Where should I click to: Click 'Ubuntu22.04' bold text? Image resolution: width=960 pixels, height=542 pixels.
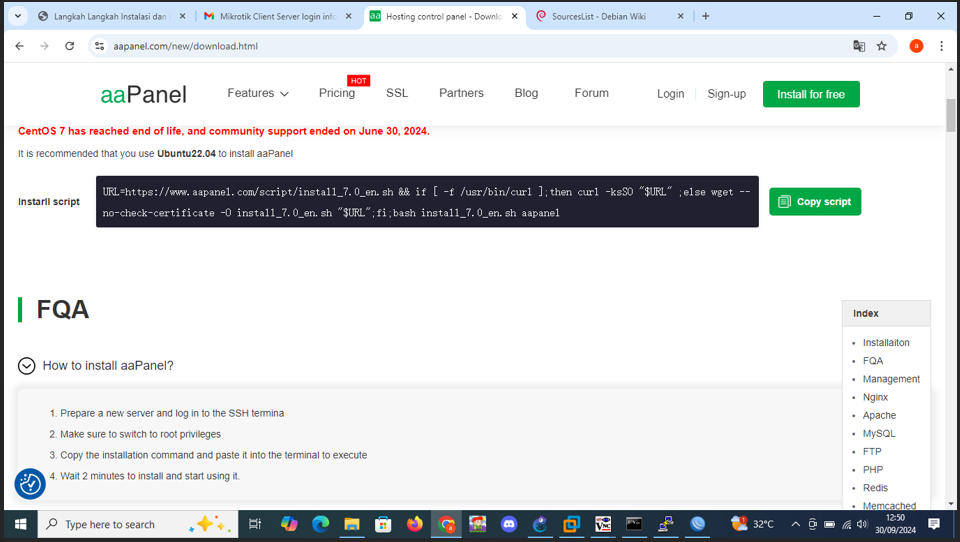tap(186, 154)
